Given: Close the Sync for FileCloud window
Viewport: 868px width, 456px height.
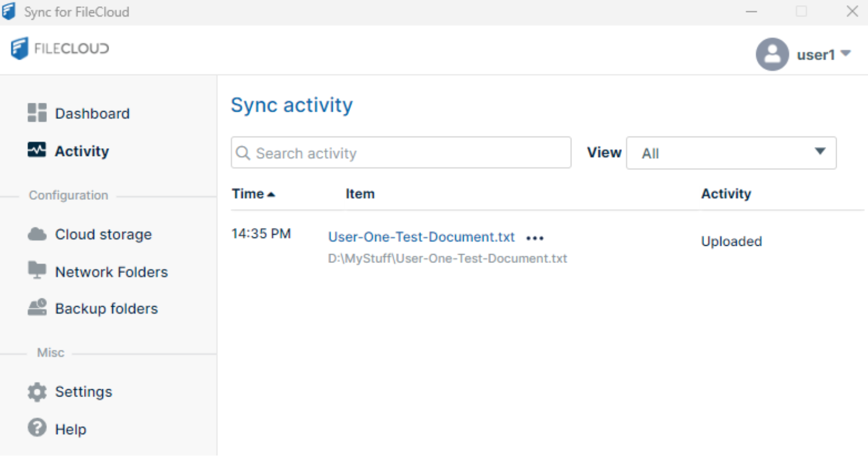Looking at the screenshot, I should 852,11.
